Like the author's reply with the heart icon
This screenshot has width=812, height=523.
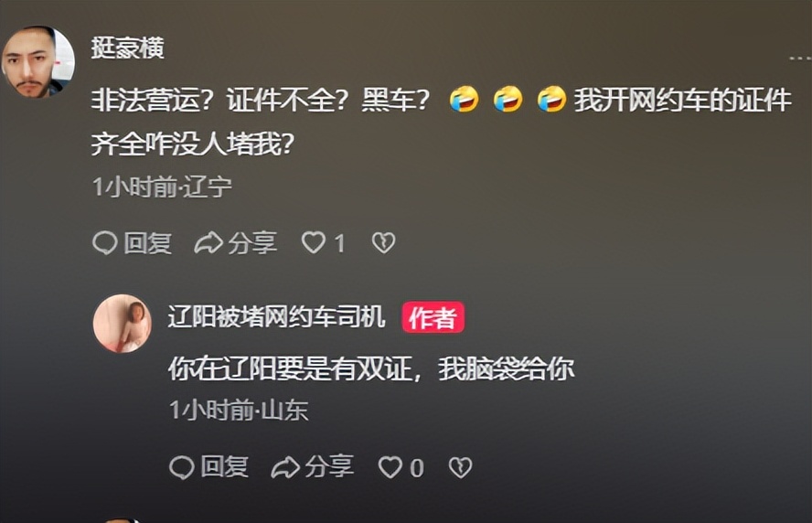(x=390, y=467)
